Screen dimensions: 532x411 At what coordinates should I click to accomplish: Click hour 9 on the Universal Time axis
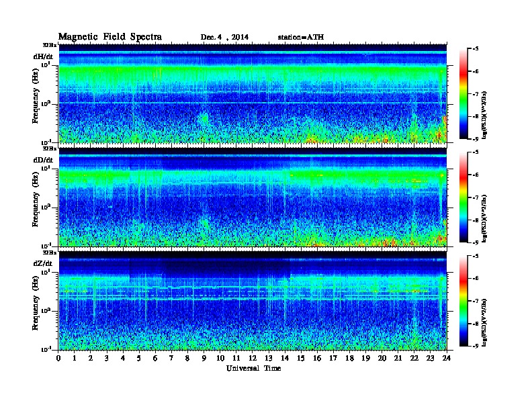click(x=204, y=358)
